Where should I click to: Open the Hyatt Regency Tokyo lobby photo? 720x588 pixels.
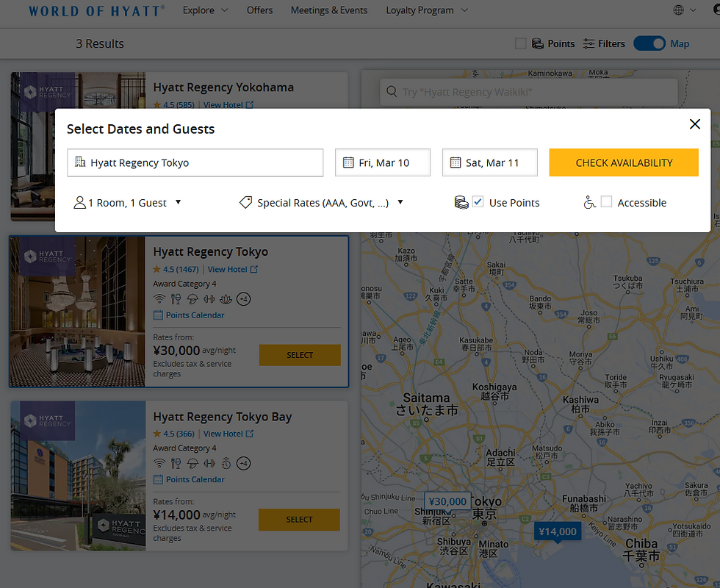[x=78, y=312]
